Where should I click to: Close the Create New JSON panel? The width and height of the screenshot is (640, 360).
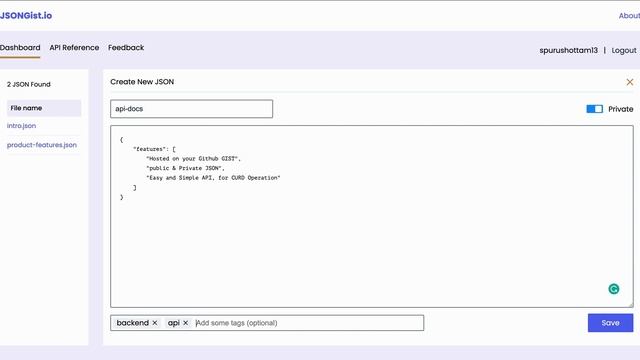(x=629, y=82)
